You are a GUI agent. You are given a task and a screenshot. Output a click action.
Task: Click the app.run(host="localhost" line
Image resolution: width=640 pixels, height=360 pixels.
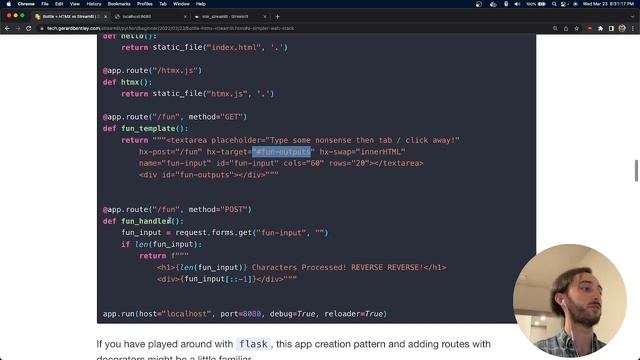[244, 314]
